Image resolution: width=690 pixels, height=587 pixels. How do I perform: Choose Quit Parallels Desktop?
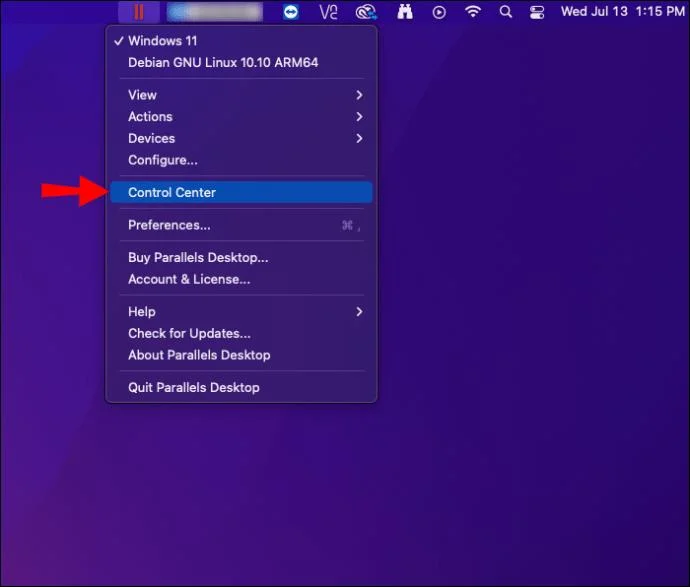pos(241,387)
